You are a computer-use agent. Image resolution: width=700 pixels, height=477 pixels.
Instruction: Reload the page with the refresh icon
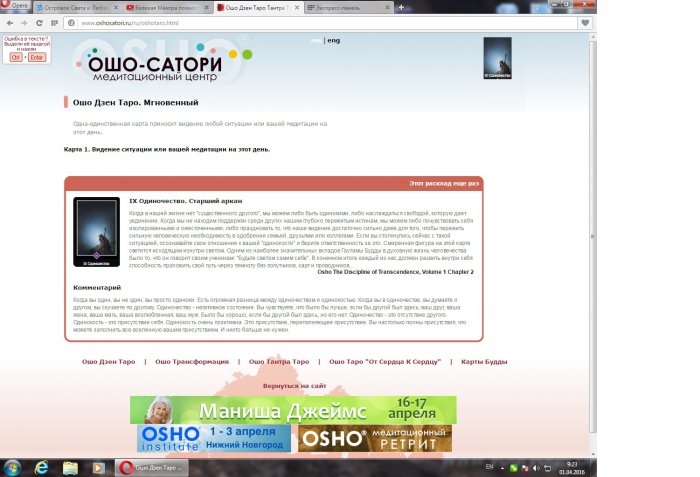[x=38, y=22]
